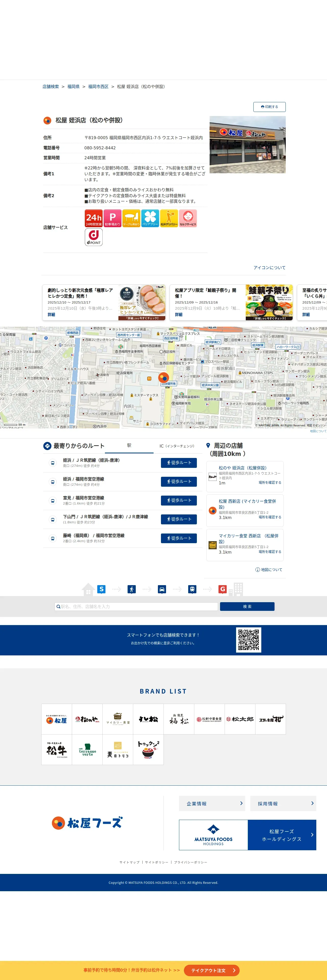Viewport: 327px width, 980px height.
Task: Click the station/address search input field
Action: point(136,607)
